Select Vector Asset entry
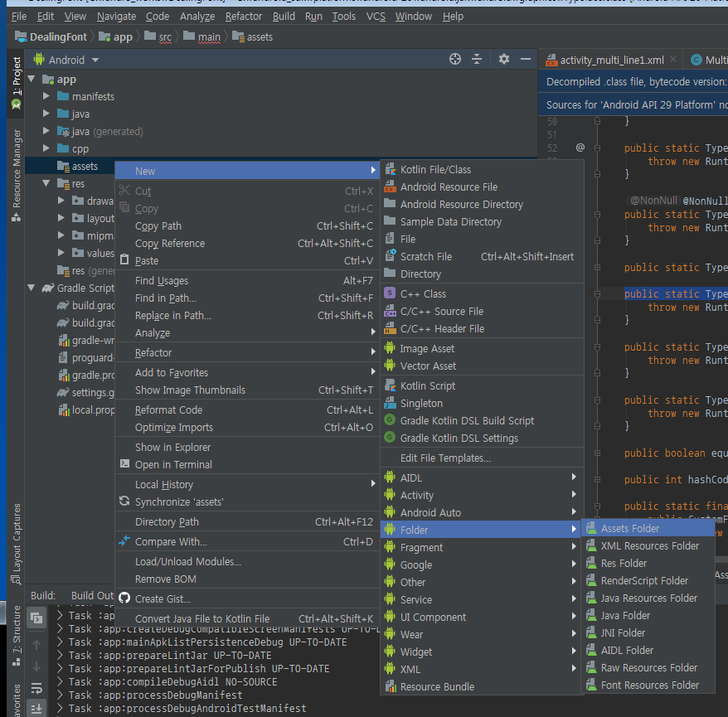The width and height of the screenshot is (728, 717). click(x=482, y=366)
